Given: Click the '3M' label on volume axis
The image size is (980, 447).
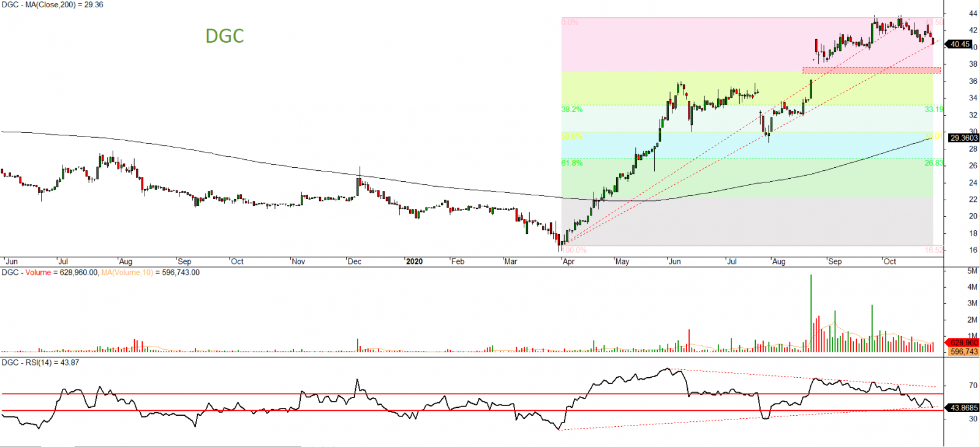Looking at the screenshot, I should coord(972,304).
